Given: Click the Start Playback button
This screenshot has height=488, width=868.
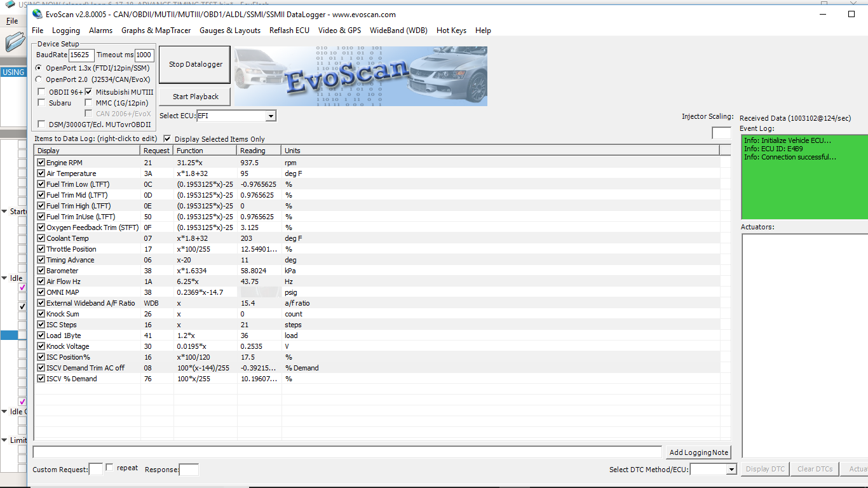Looking at the screenshot, I should tap(195, 97).
